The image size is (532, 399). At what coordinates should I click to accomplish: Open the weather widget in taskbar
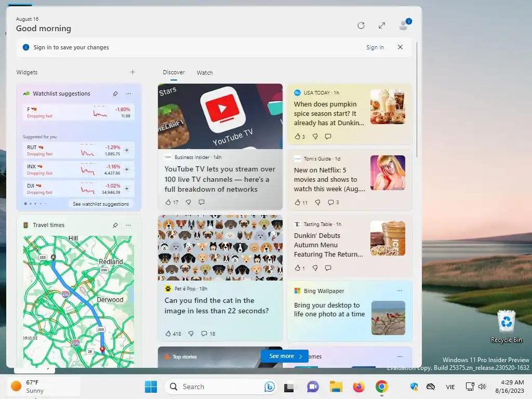[43, 387]
